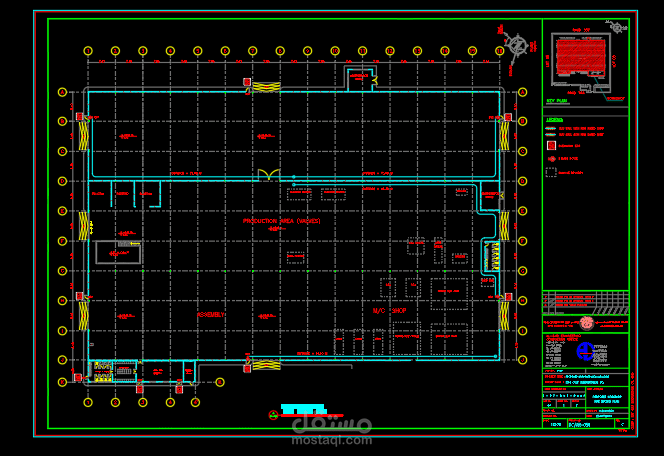Click the round red seal logo
Image resolution: width=664 pixels, height=456 pixels.
tap(587, 323)
